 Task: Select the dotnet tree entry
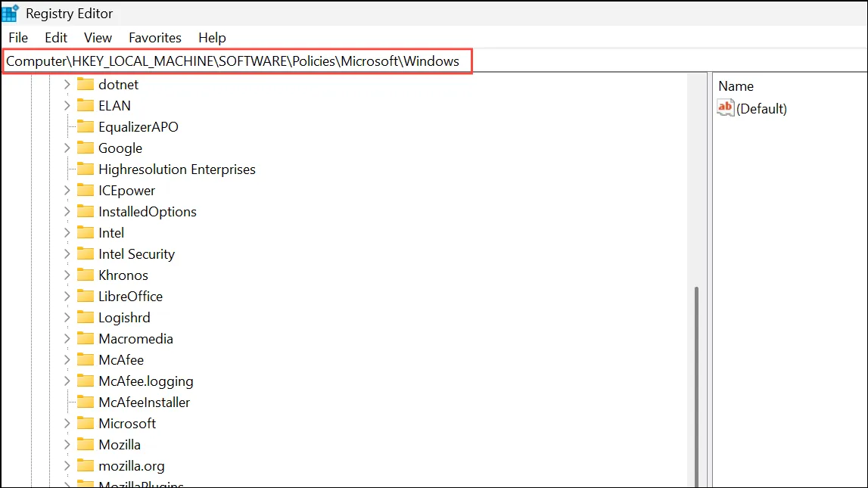pos(119,85)
